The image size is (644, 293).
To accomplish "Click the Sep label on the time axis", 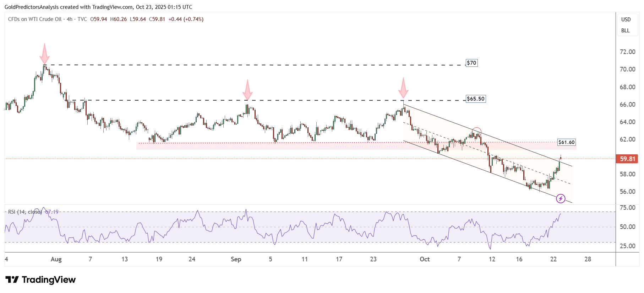I will pos(236,259).
